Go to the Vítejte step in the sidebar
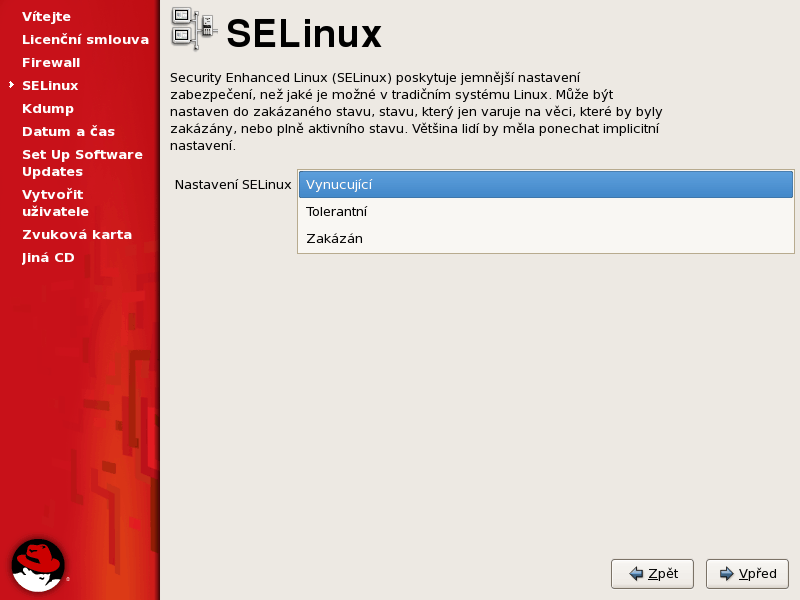800x600 pixels. click(x=46, y=16)
